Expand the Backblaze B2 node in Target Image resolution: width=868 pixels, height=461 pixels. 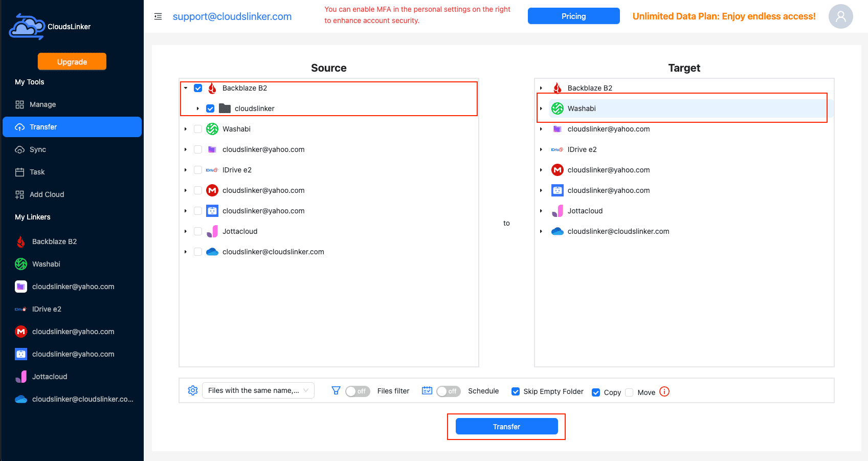coord(541,88)
